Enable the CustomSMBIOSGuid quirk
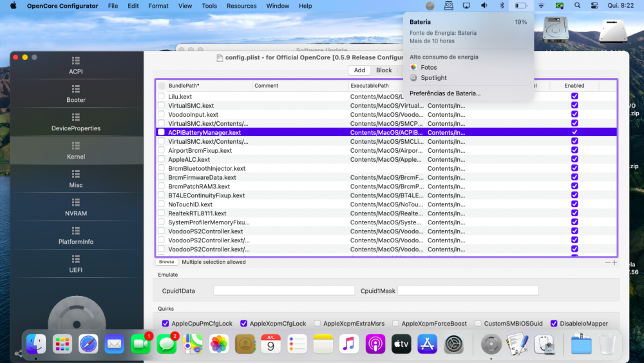 point(478,324)
